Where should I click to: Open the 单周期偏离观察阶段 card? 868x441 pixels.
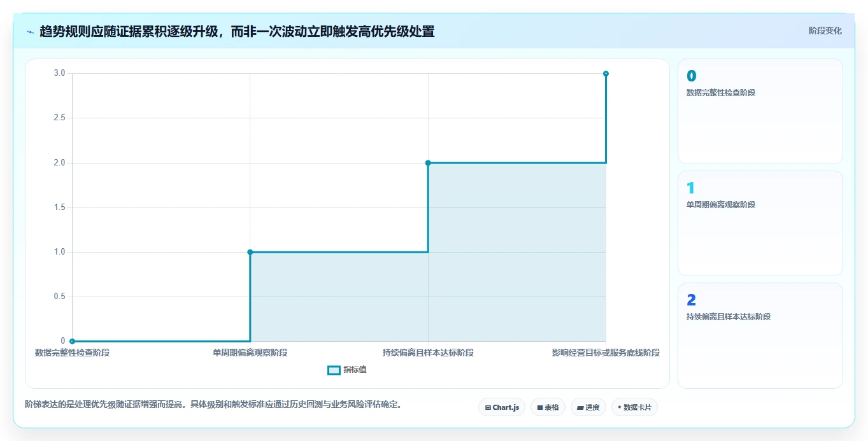[x=760, y=223]
